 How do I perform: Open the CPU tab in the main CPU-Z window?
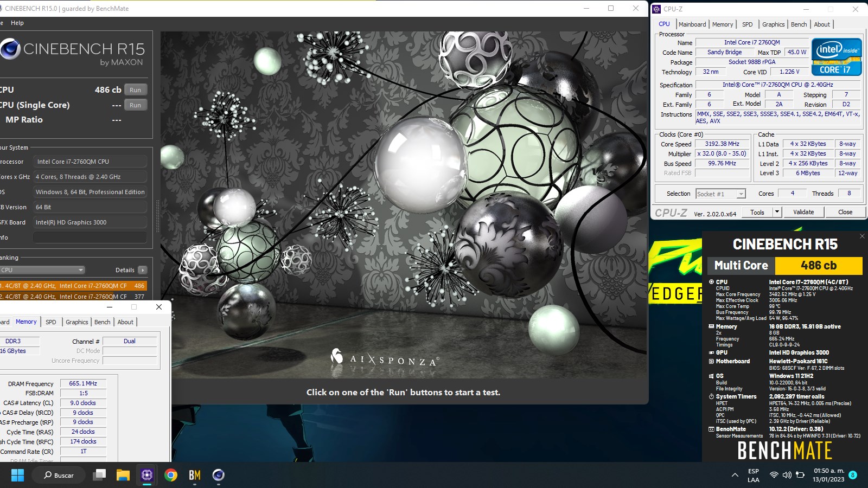[664, 24]
